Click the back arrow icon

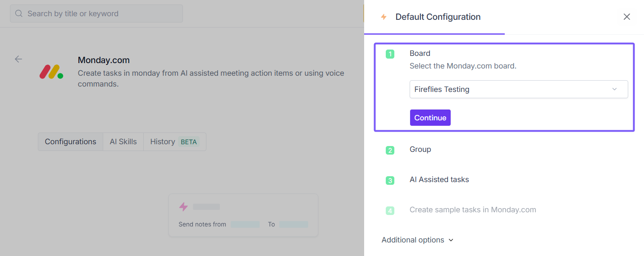click(18, 59)
